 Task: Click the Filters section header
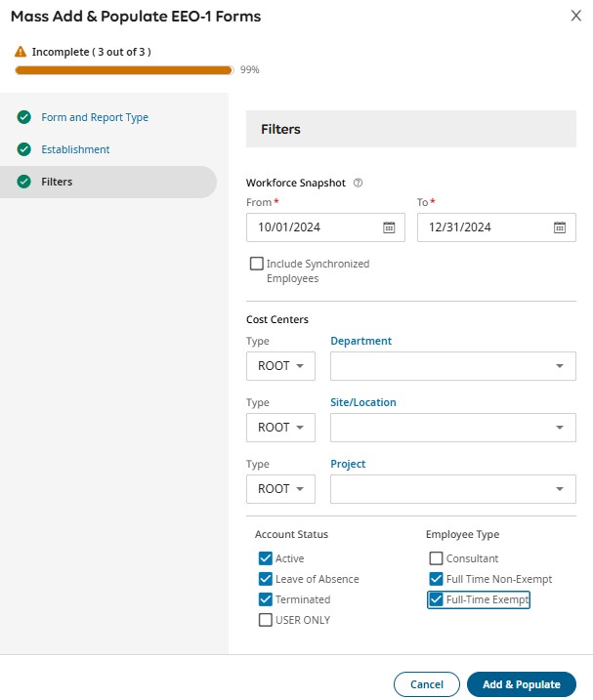(411, 129)
